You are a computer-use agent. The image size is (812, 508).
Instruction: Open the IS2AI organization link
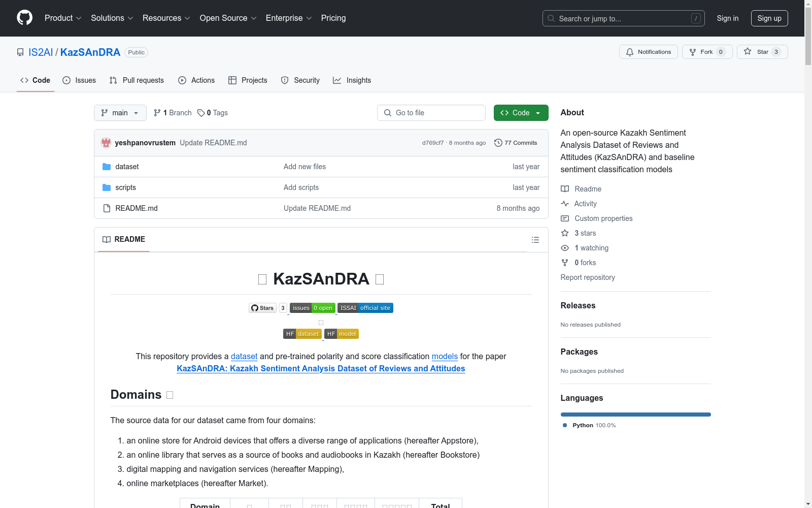click(41, 52)
